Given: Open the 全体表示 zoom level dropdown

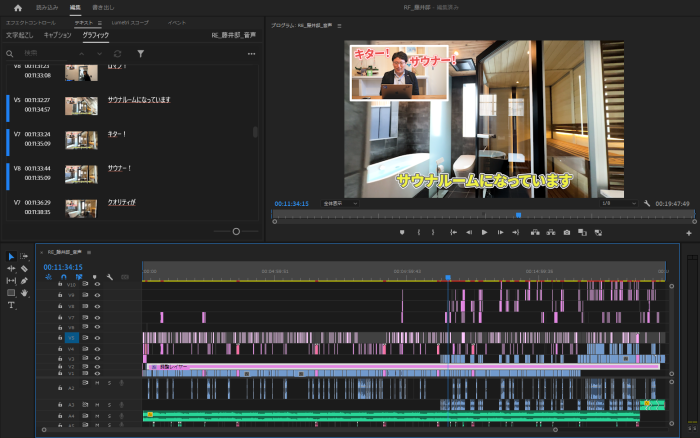Looking at the screenshot, I should click(x=341, y=203).
